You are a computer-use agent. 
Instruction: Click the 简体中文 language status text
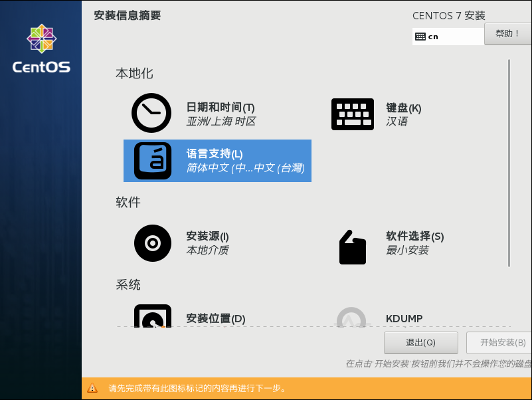pos(245,167)
